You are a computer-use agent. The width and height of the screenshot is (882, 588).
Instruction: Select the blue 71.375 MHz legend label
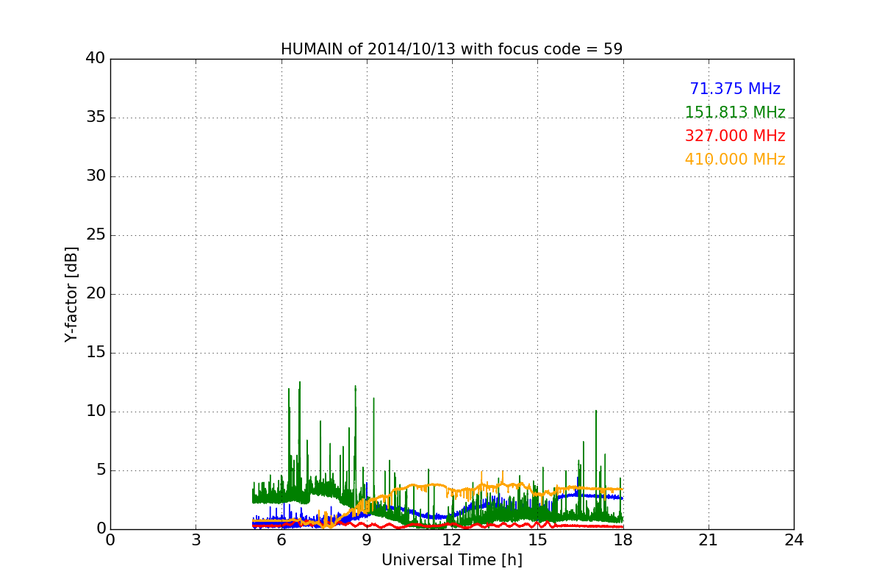pos(735,89)
